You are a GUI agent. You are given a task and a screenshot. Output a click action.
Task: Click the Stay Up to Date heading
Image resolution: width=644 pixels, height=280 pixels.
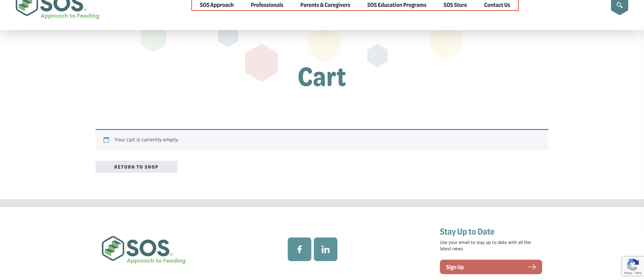coord(467,232)
